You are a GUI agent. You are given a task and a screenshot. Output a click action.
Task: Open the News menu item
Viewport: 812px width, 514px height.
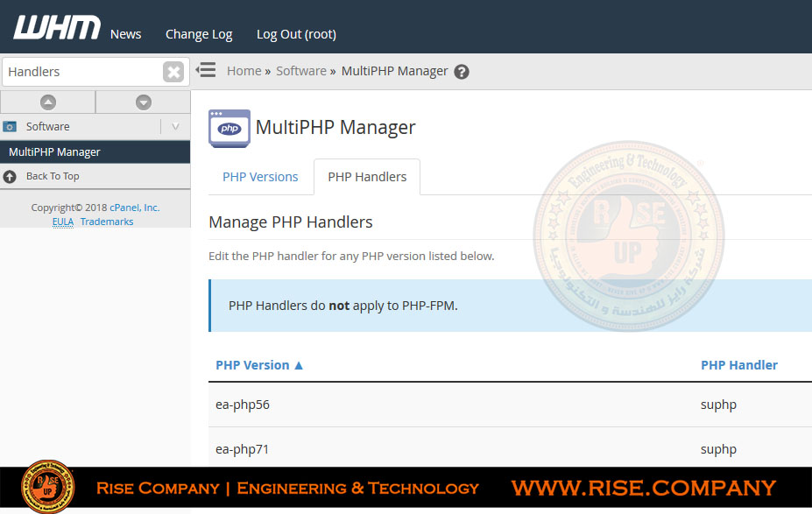tap(126, 34)
